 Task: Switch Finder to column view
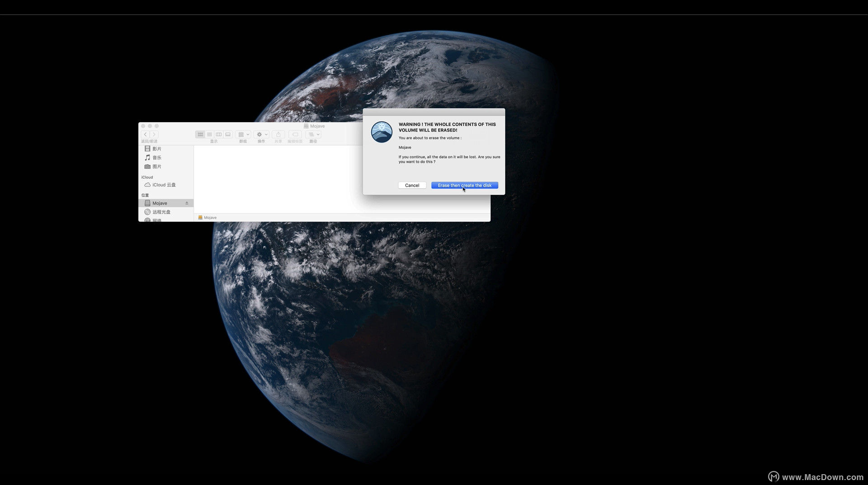(x=219, y=134)
